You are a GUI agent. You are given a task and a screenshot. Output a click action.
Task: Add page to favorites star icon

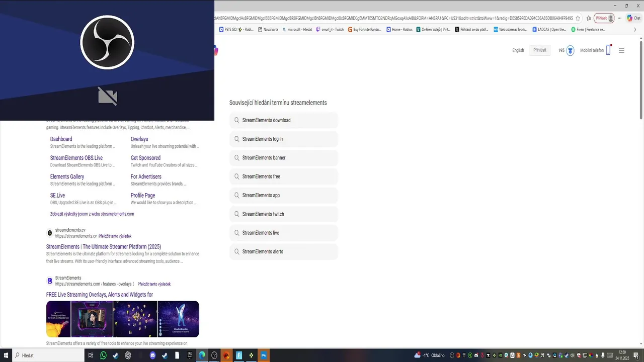578,18
